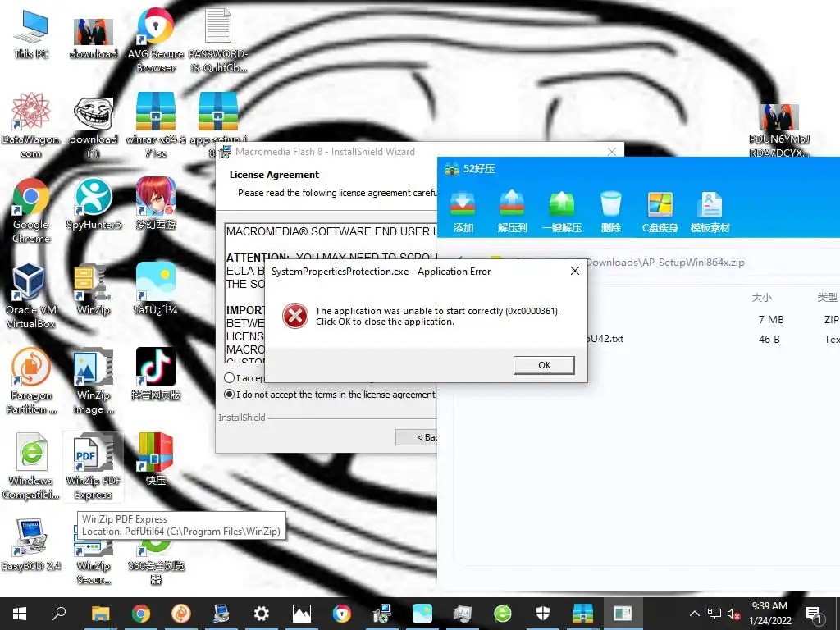Click the 模板素材 icon in 52好压
The image size is (840, 630).
click(x=710, y=212)
